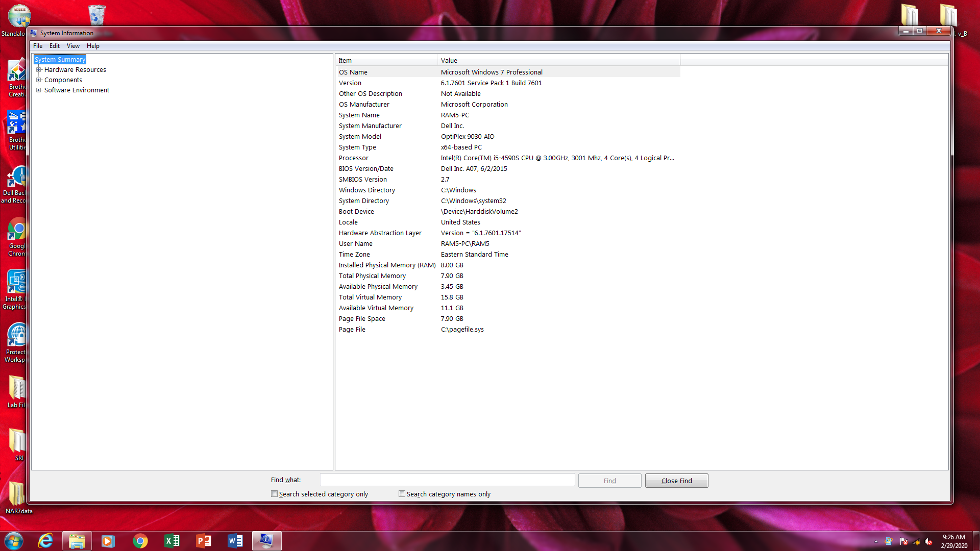The width and height of the screenshot is (980, 551).
Task: Click the network signal tray icon
Action: pos(916,541)
